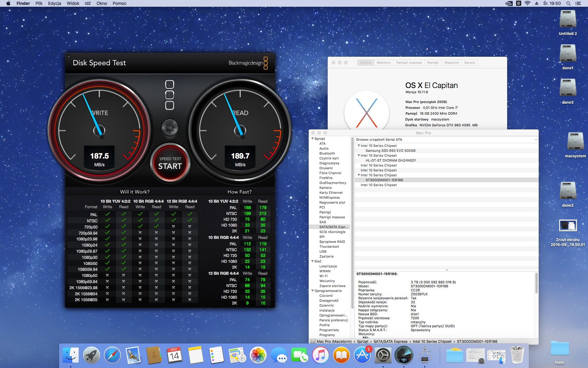Open the Zrzut ekranu screenshot thumbnail

[568, 226]
